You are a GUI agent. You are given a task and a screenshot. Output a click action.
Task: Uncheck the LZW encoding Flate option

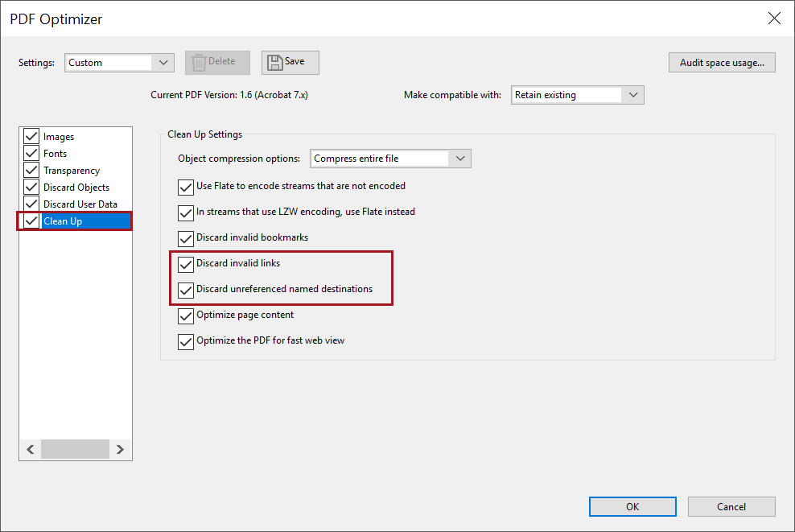pyautogui.click(x=186, y=212)
